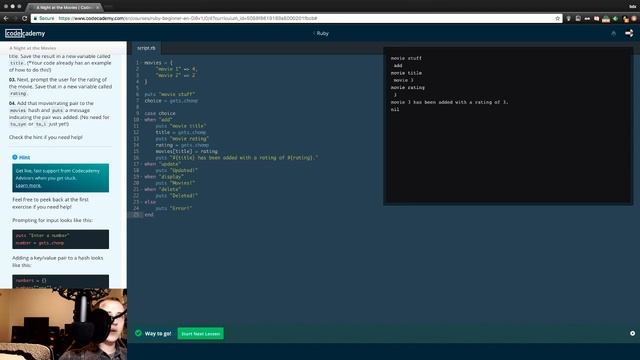Click the Ruby course title in header
640x360 pixels.
click(322, 33)
